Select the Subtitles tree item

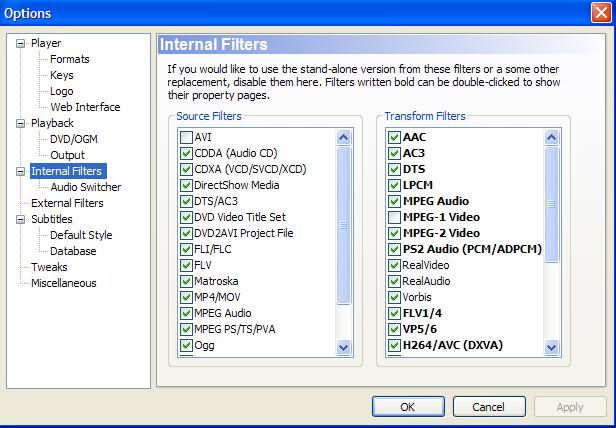tap(52, 219)
